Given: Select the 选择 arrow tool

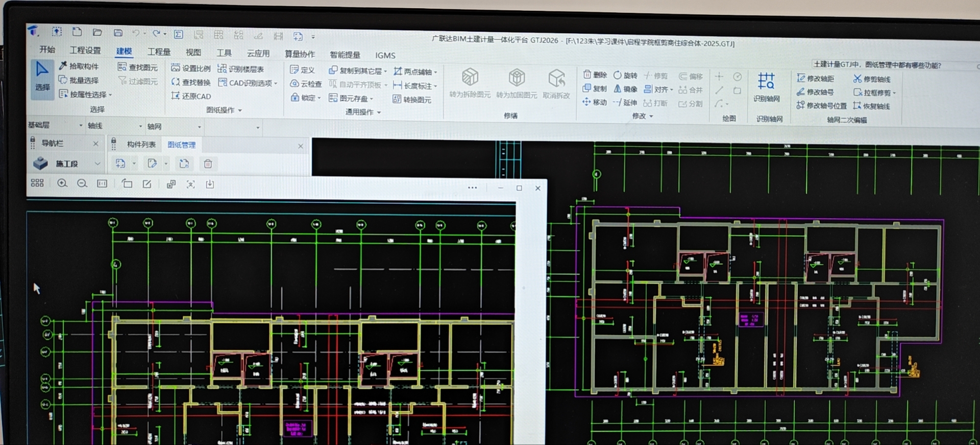Looking at the screenshot, I should (42, 78).
